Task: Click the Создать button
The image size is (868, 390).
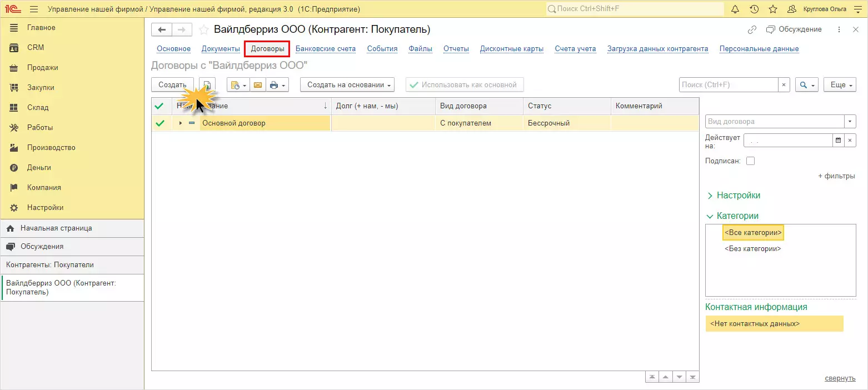Action: click(x=172, y=85)
